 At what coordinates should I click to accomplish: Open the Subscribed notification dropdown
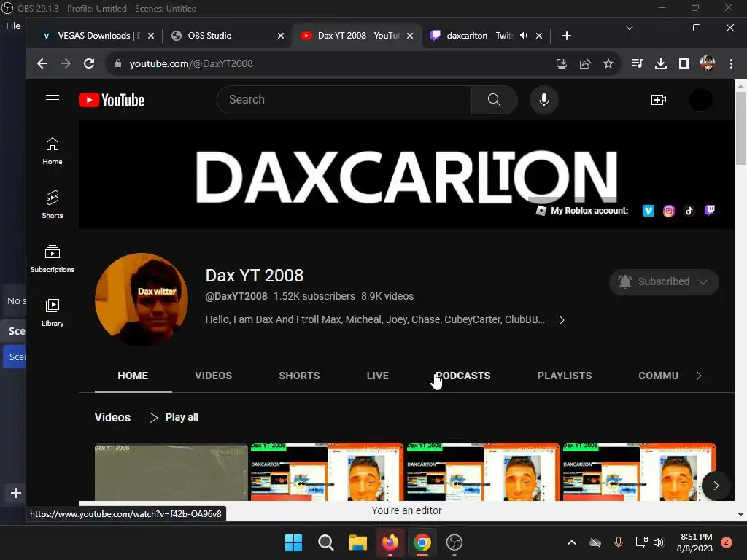[x=664, y=281]
